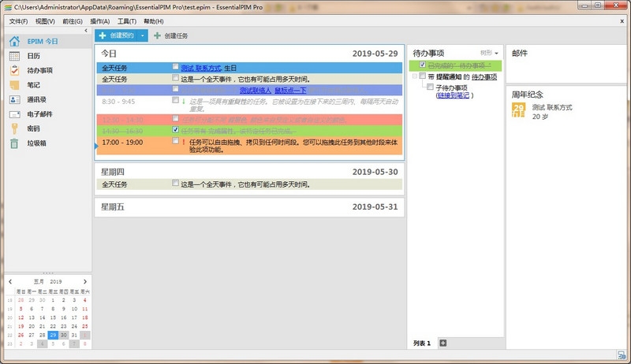Screen dimensions: 631x364
Task: Go to next month in mini calendar
Action: (x=85, y=281)
